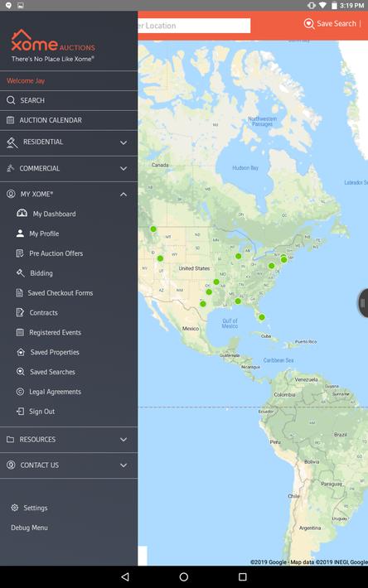Tap the Saved Properties house icon

pos(21,352)
